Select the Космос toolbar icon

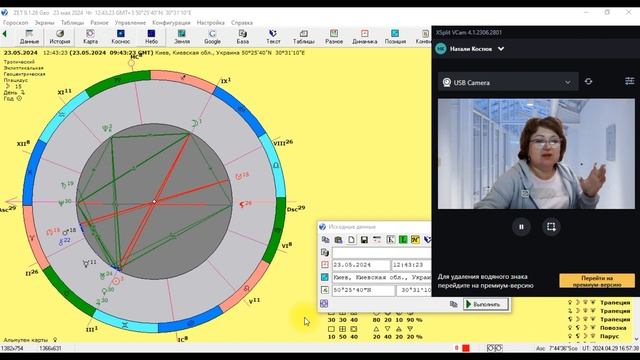120,37
